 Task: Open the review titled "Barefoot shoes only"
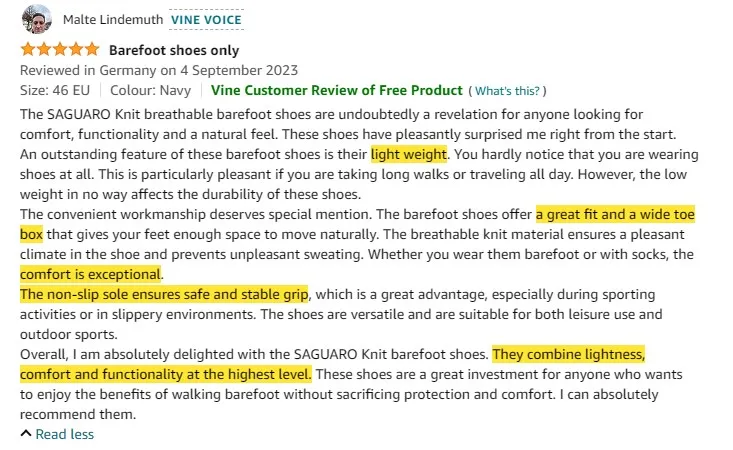pyautogui.click(x=174, y=50)
